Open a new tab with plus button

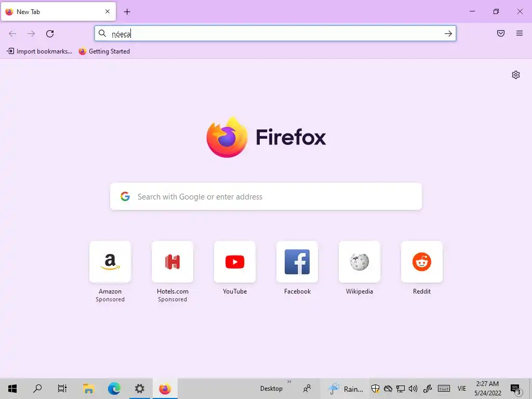tap(127, 12)
